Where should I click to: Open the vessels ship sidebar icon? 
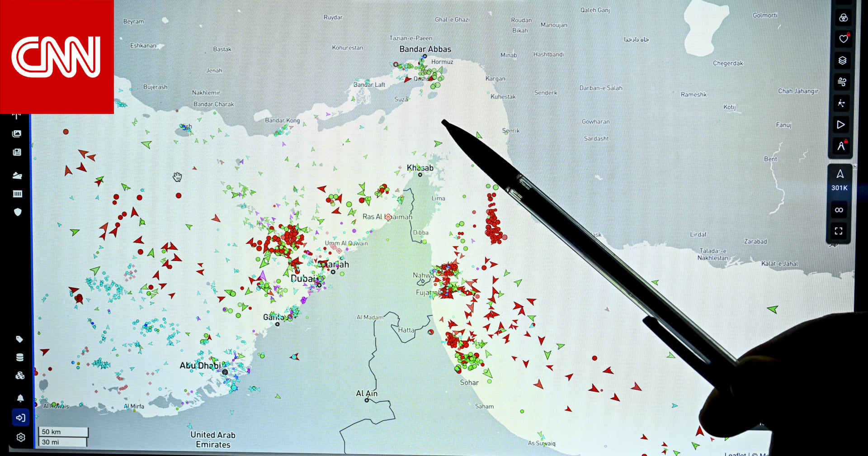pyautogui.click(x=17, y=176)
